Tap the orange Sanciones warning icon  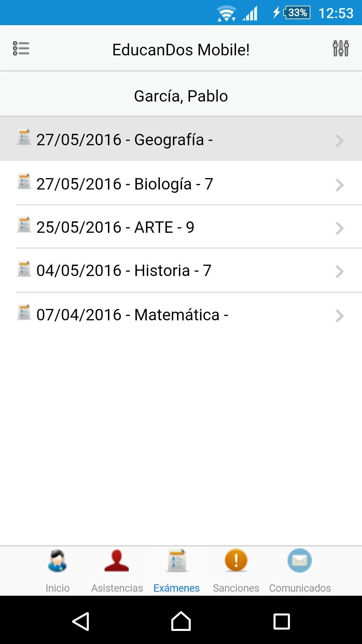click(x=236, y=560)
